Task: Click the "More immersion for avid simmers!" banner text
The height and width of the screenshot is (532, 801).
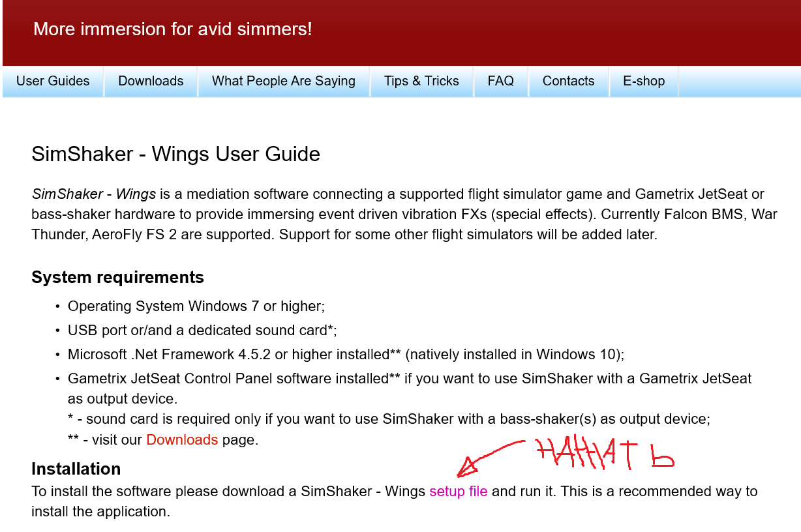Action: (173, 29)
